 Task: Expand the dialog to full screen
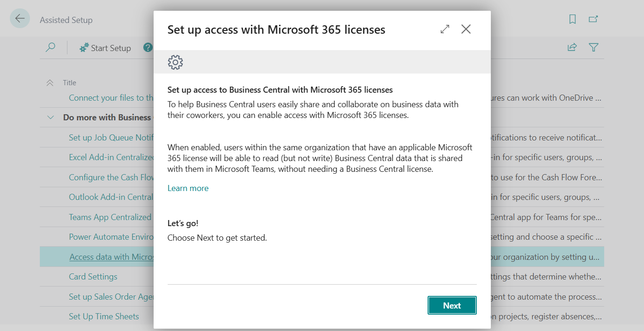444,29
